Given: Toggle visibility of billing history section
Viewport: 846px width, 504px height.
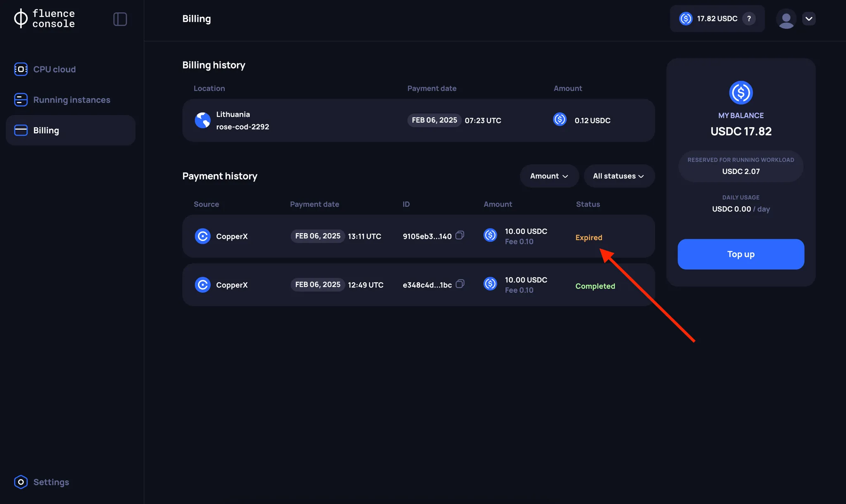Looking at the screenshot, I should pos(214,65).
